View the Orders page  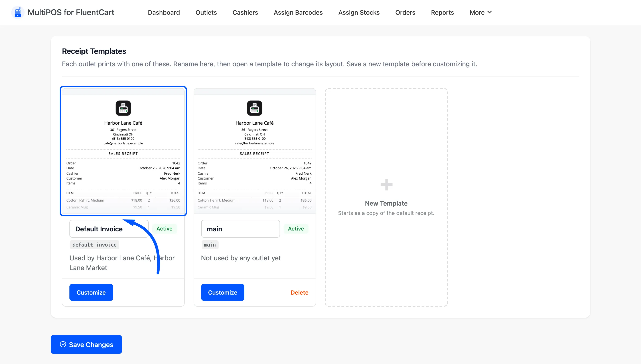click(405, 12)
